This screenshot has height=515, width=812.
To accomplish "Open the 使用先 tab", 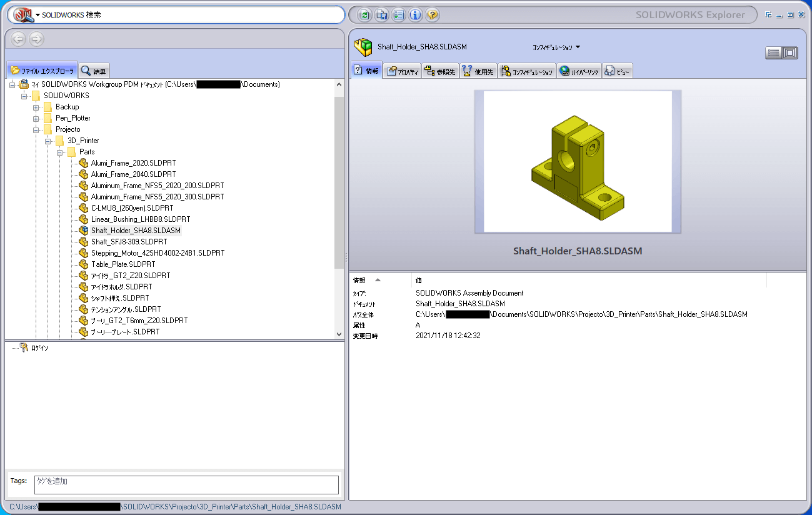I will click(x=478, y=70).
